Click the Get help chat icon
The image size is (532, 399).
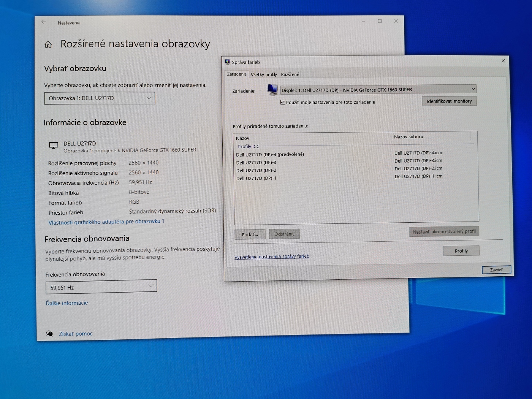pyautogui.click(x=49, y=334)
